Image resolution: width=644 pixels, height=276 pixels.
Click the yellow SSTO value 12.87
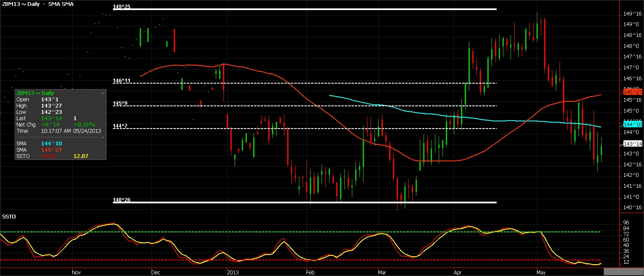[81, 156]
